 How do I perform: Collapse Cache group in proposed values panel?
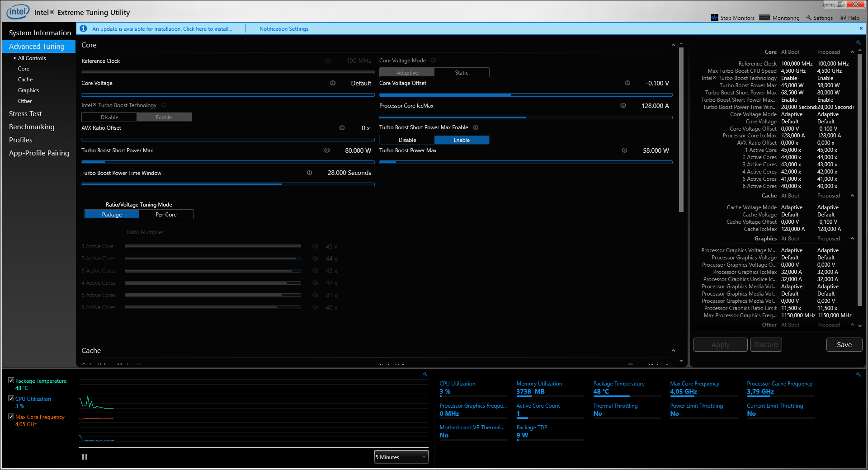[852, 196]
